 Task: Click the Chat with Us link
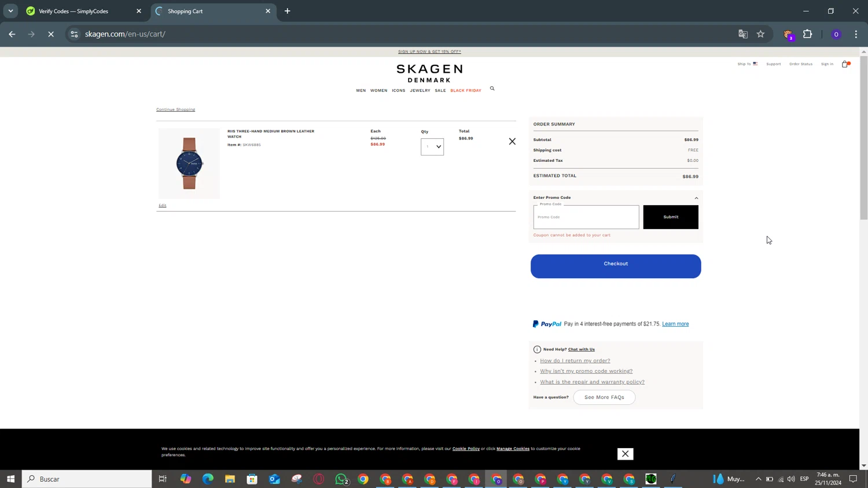point(582,349)
